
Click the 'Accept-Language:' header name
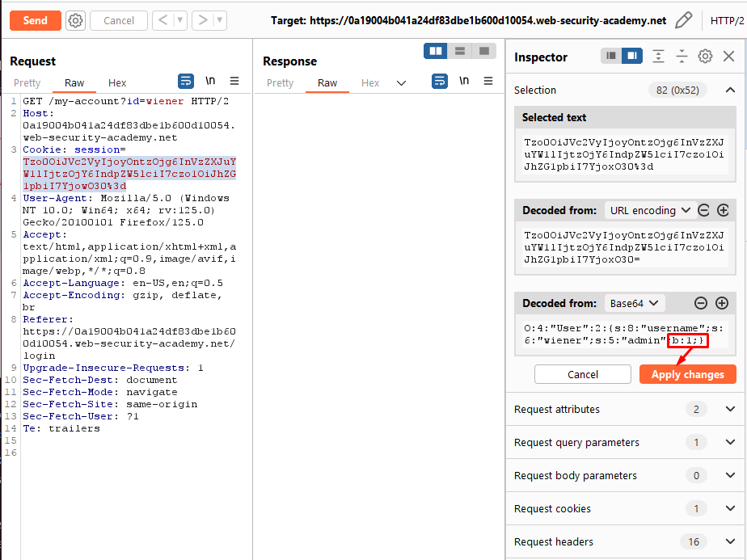[74, 283]
